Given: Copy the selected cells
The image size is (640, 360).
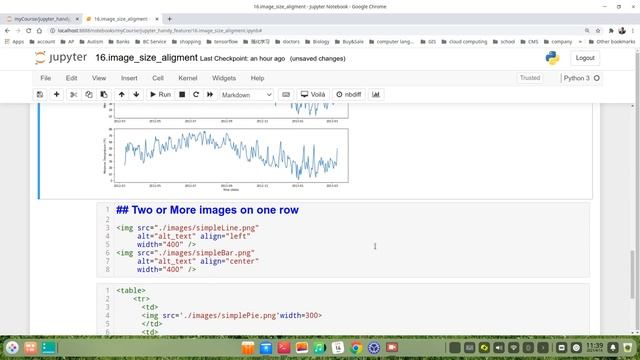Looking at the screenshot, I should [89, 95].
